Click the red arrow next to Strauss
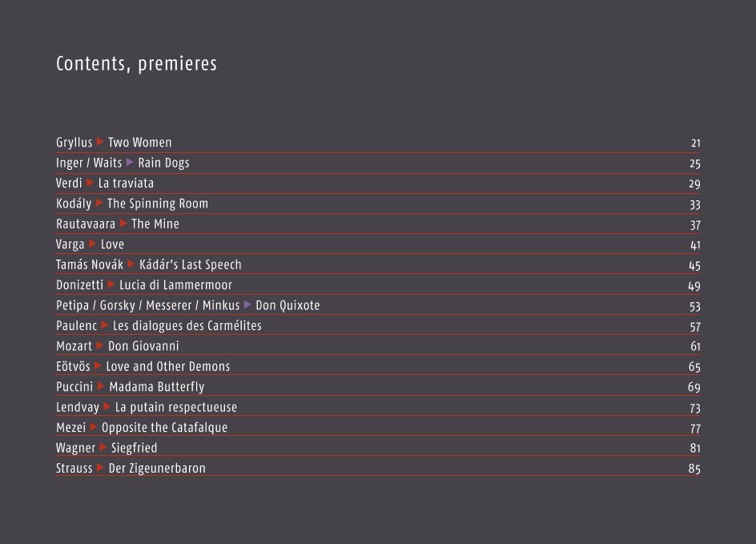 pyautogui.click(x=100, y=467)
